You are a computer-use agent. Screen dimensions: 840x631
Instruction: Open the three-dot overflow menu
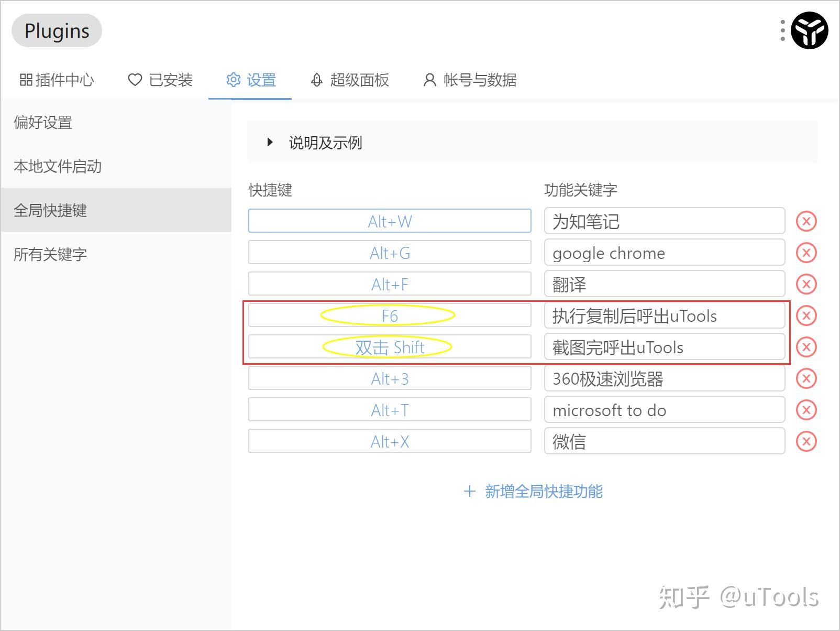[x=782, y=30]
